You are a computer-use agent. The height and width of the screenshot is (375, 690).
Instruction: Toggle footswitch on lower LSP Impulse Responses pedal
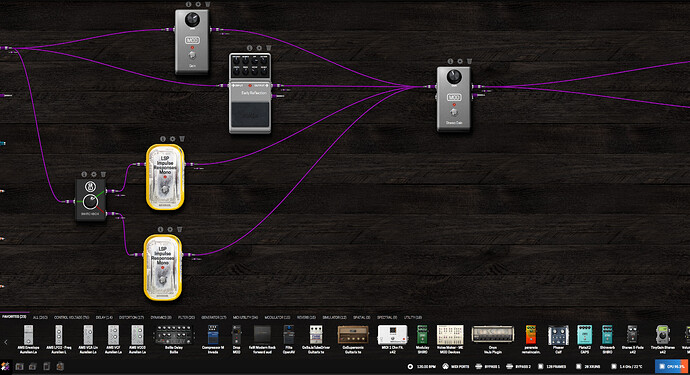[162, 280]
